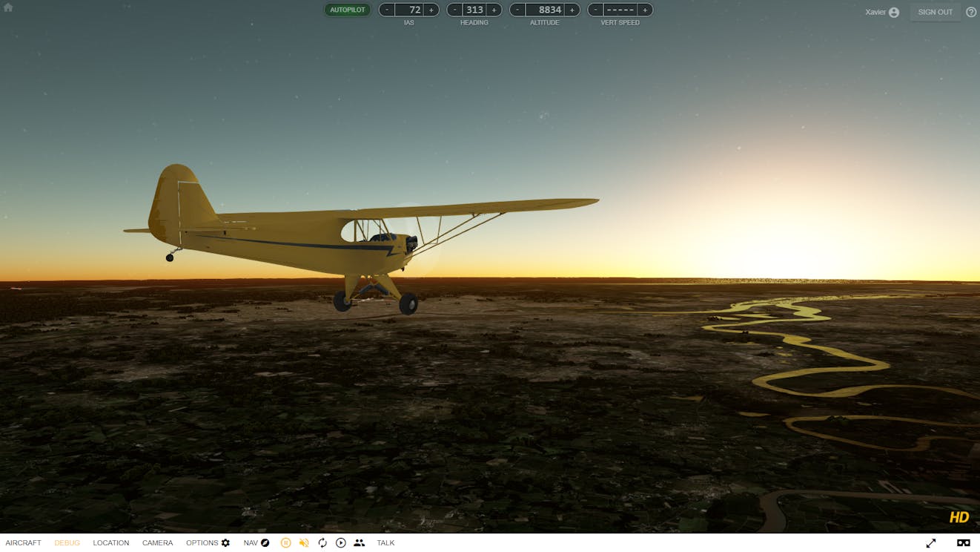Open the flight recorder playback icon
Screen dimensions: 980x552
coord(341,542)
